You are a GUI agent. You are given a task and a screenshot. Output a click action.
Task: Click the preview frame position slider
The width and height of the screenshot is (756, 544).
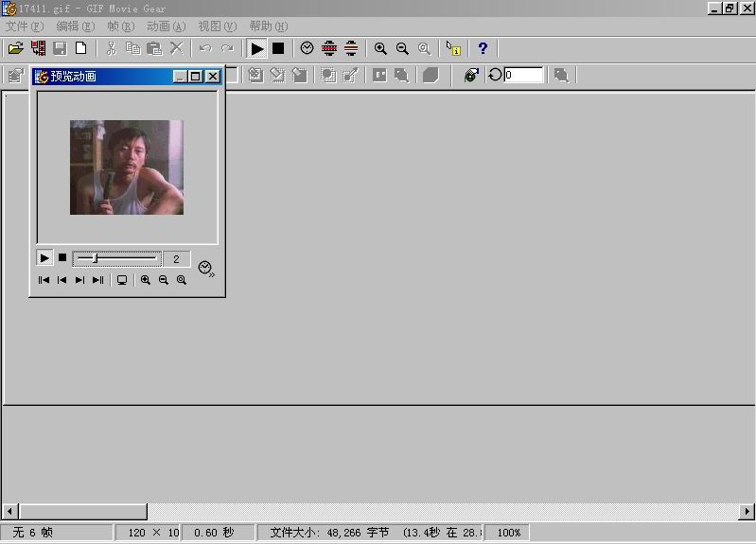pos(117,258)
